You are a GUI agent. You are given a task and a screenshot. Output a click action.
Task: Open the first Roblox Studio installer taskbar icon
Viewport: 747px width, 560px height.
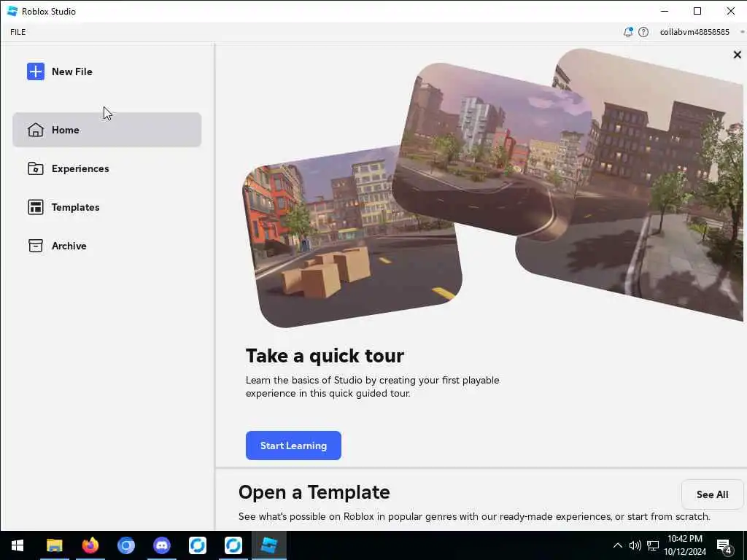pos(197,545)
